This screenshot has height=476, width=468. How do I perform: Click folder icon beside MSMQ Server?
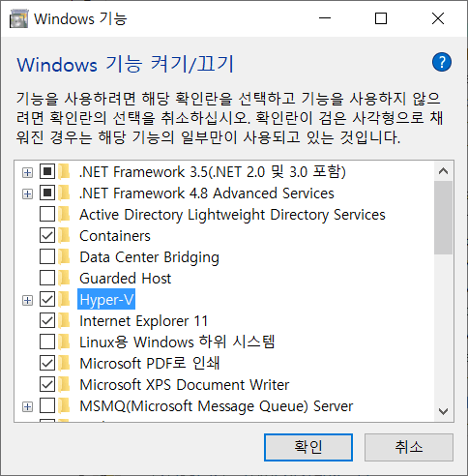click(65, 406)
